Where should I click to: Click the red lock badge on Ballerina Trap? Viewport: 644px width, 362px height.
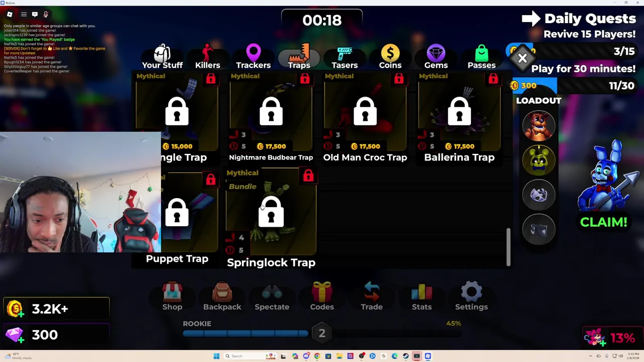click(493, 79)
